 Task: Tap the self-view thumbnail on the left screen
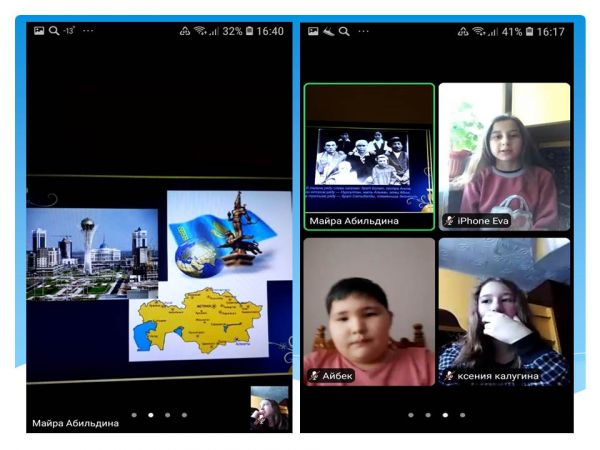269,407
